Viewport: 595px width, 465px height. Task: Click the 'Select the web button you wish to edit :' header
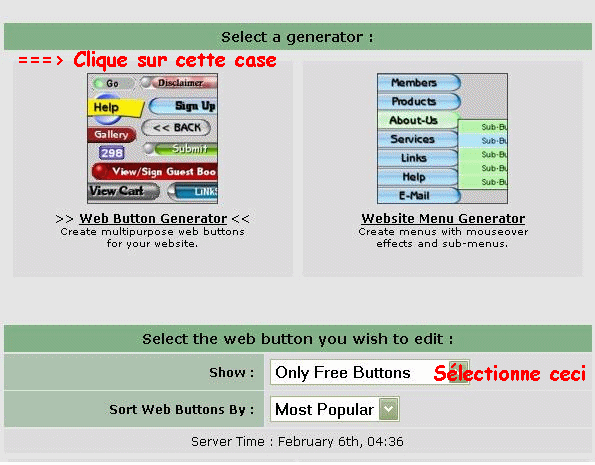[x=298, y=339]
